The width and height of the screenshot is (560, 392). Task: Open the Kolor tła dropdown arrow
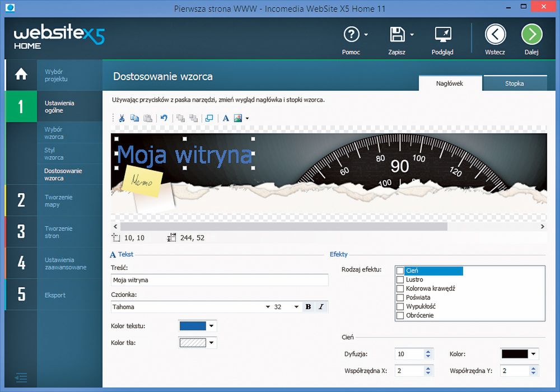(212, 342)
